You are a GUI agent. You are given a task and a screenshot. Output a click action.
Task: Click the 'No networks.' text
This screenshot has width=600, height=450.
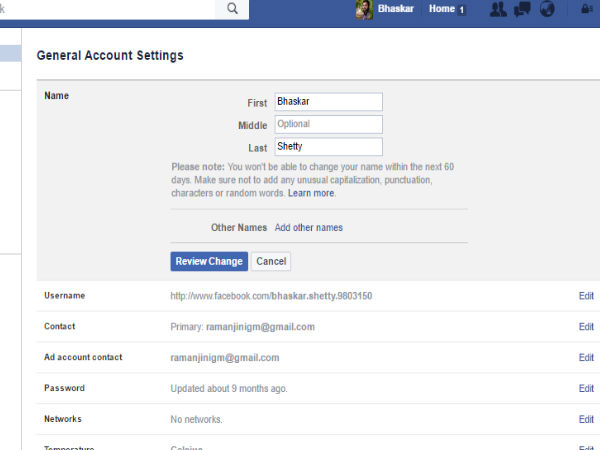tap(196, 420)
